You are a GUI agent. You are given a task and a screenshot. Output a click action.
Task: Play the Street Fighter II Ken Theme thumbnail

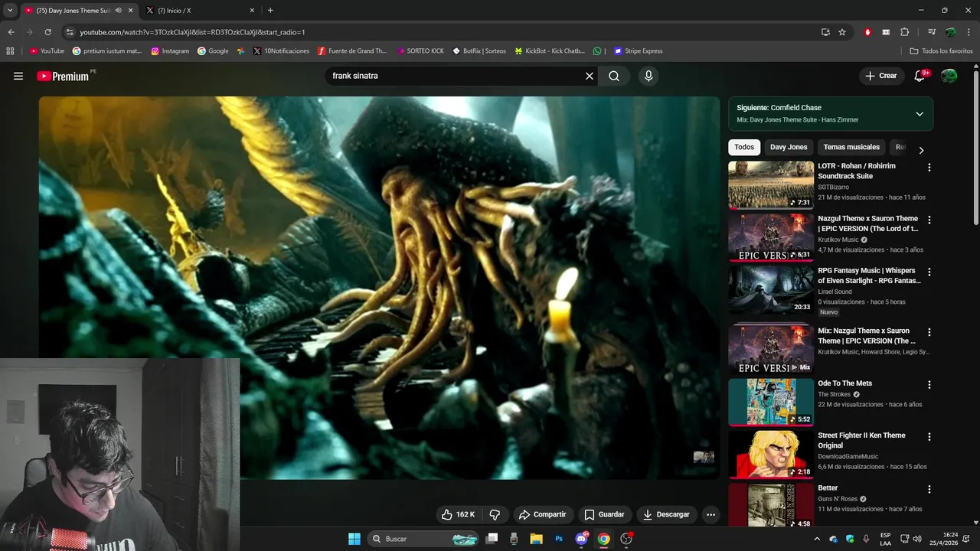click(x=770, y=455)
